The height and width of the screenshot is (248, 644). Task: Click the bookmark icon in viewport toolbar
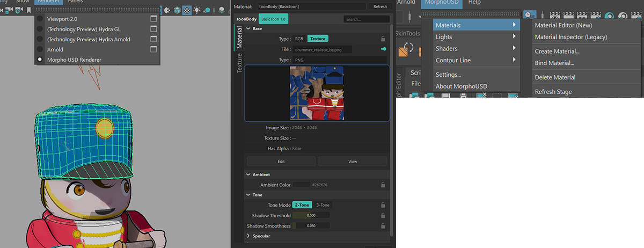(x=29, y=10)
